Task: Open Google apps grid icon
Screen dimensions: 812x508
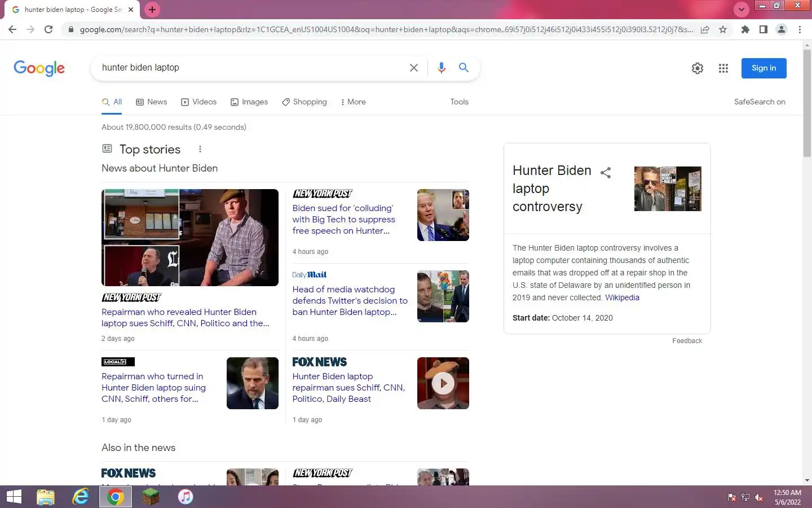Action: click(x=723, y=68)
